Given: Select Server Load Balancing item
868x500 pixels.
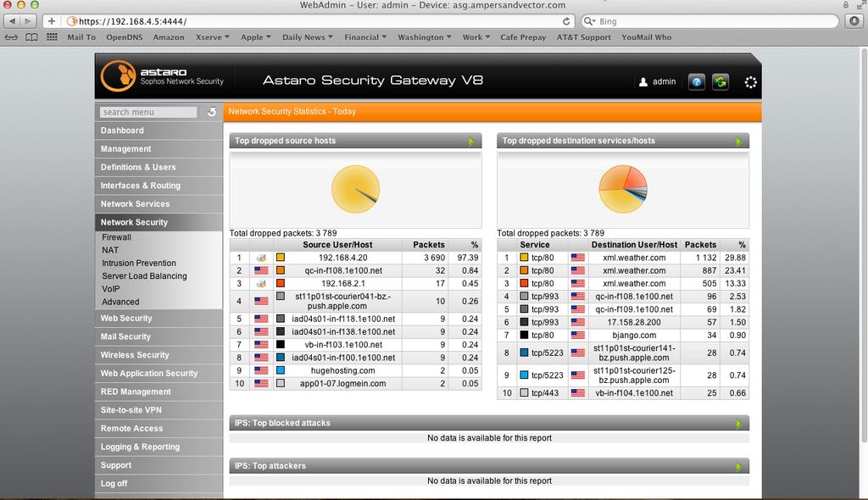Looking at the screenshot, I should 144,275.
